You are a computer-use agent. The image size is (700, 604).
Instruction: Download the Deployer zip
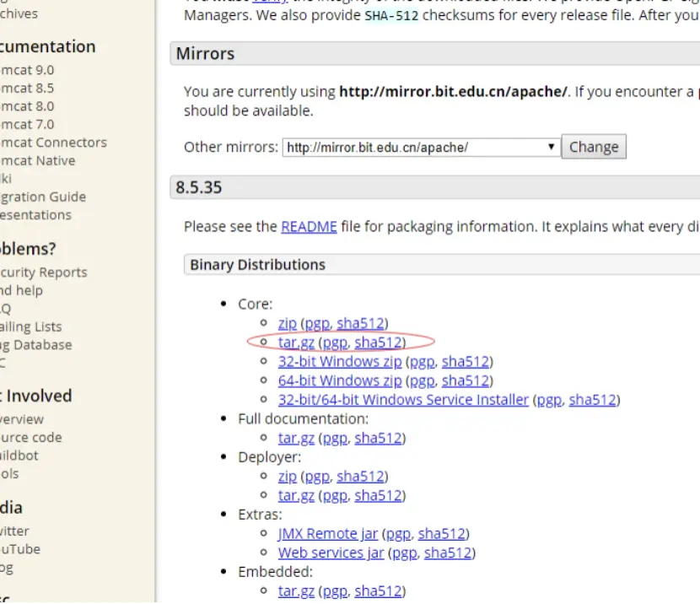(287, 477)
